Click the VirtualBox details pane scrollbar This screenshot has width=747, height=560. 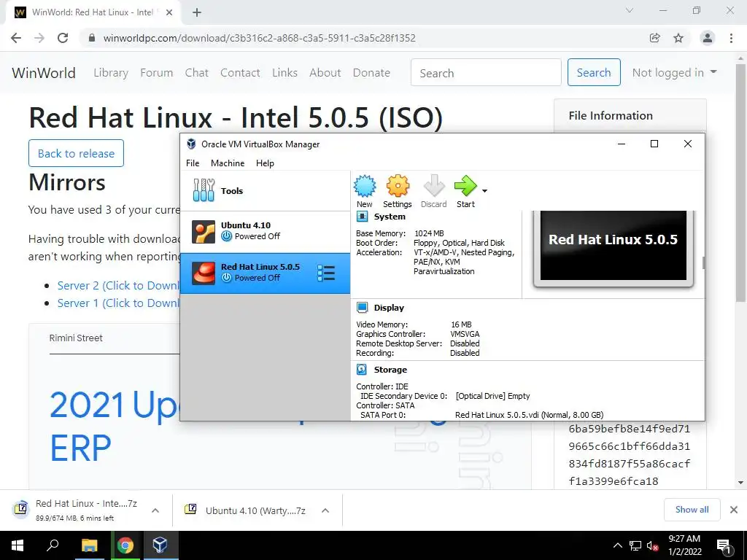703,262
